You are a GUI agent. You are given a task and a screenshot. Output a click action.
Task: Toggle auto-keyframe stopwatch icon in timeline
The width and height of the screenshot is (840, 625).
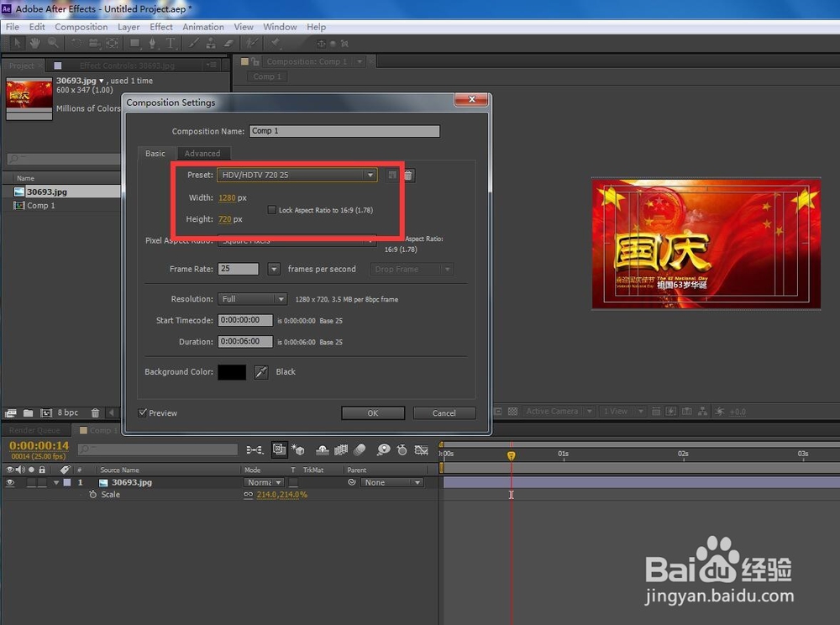(402, 450)
